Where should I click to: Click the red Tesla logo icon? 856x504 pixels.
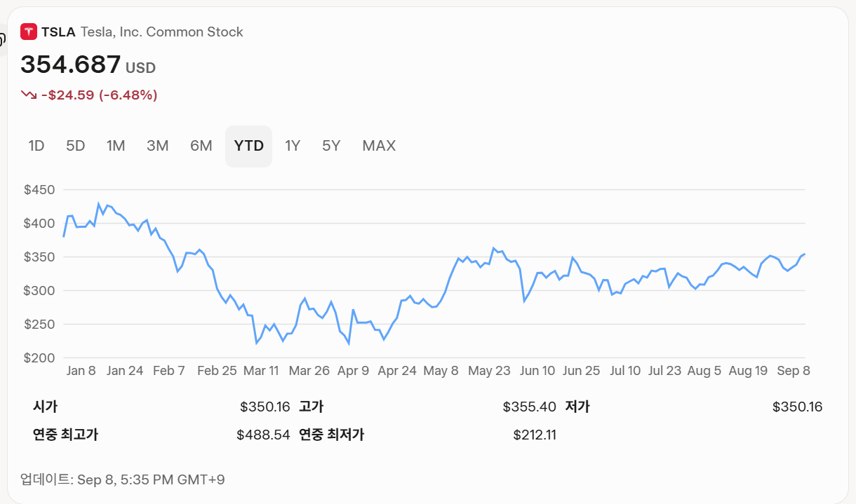coord(29,32)
